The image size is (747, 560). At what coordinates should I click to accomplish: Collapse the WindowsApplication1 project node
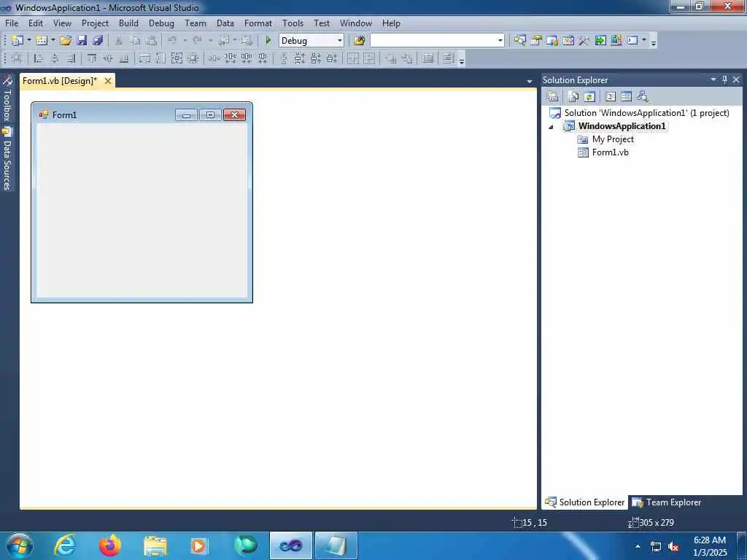pyautogui.click(x=551, y=127)
